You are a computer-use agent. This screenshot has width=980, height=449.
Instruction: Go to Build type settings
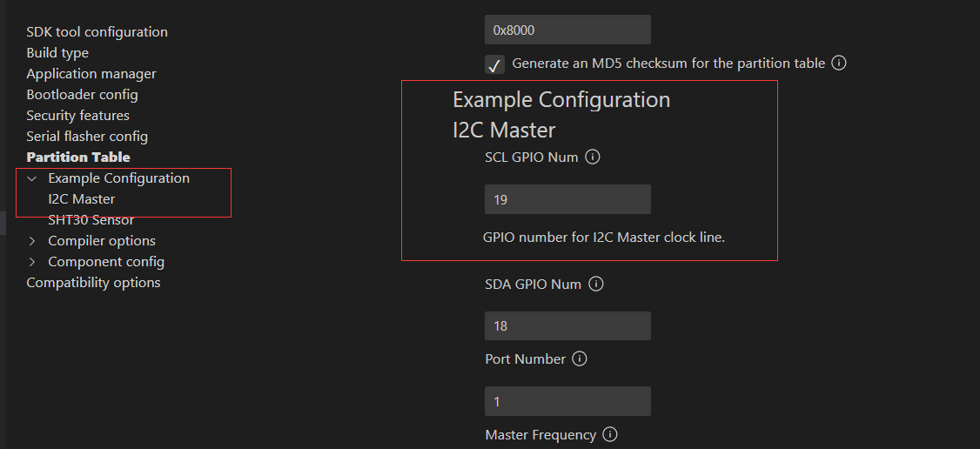point(57,53)
